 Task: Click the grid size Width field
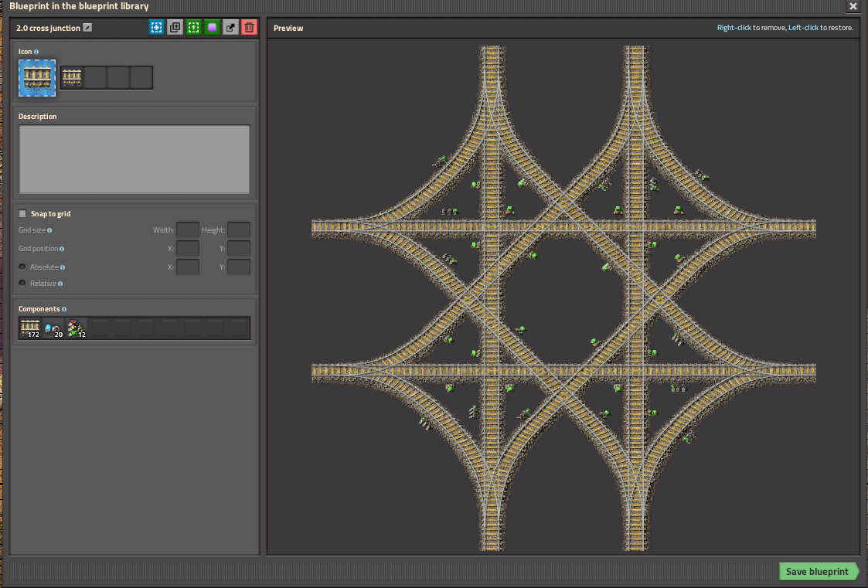(188, 229)
